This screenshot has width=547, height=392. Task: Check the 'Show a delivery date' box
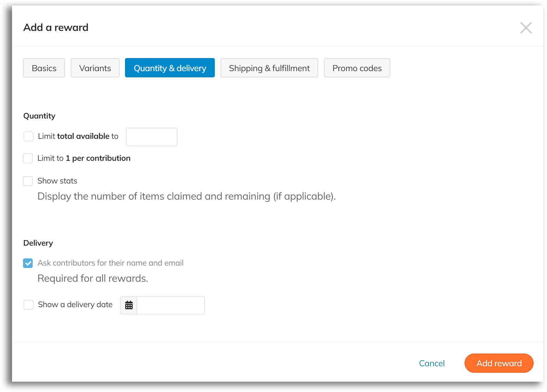point(28,305)
